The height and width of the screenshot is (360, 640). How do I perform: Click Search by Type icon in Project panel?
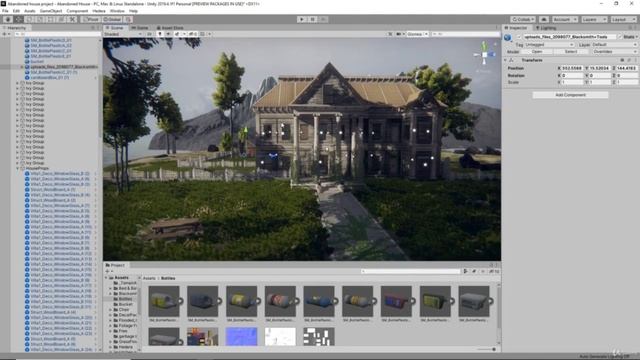point(465,271)
